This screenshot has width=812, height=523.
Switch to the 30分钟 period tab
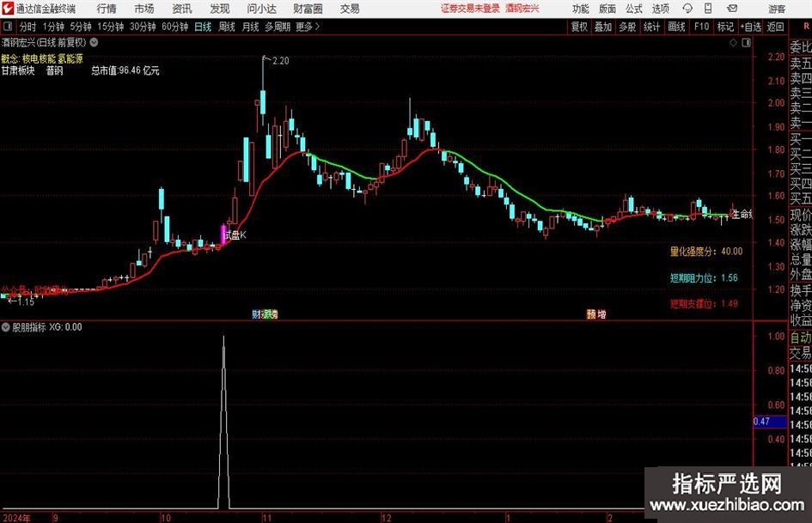coord(143,27)
